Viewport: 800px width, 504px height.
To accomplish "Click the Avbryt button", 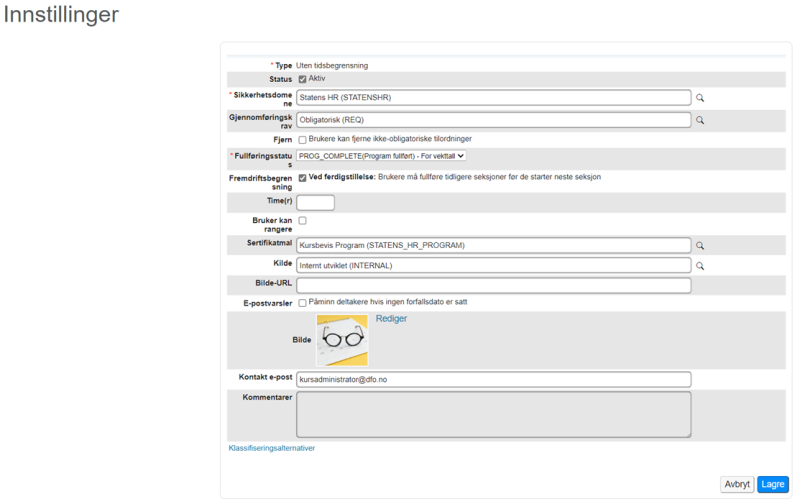I will 737,485.
